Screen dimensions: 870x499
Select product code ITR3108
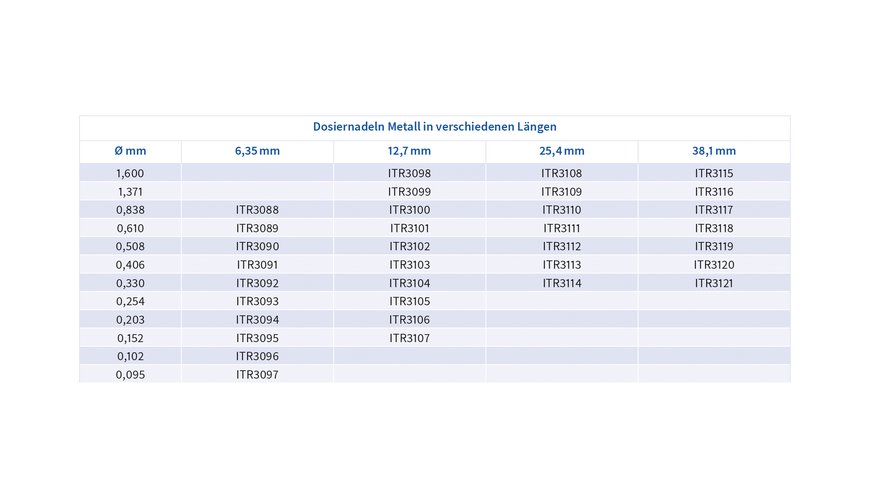point(562,173)
